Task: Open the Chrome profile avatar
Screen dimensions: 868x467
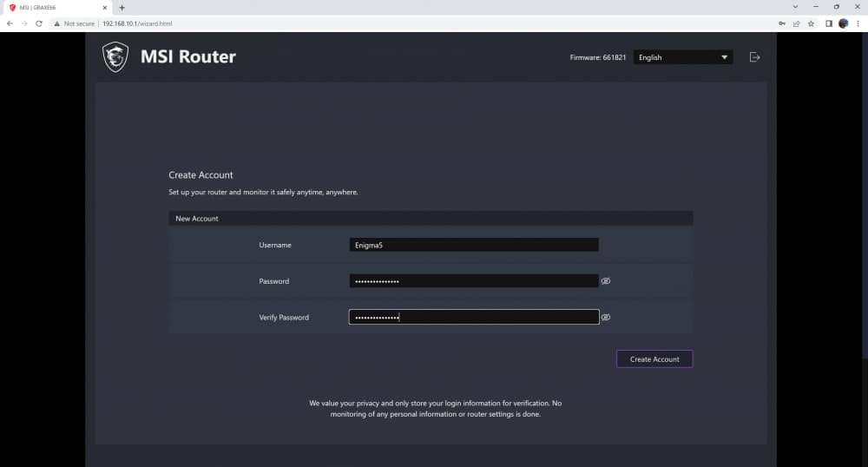Action: [843, 23]
